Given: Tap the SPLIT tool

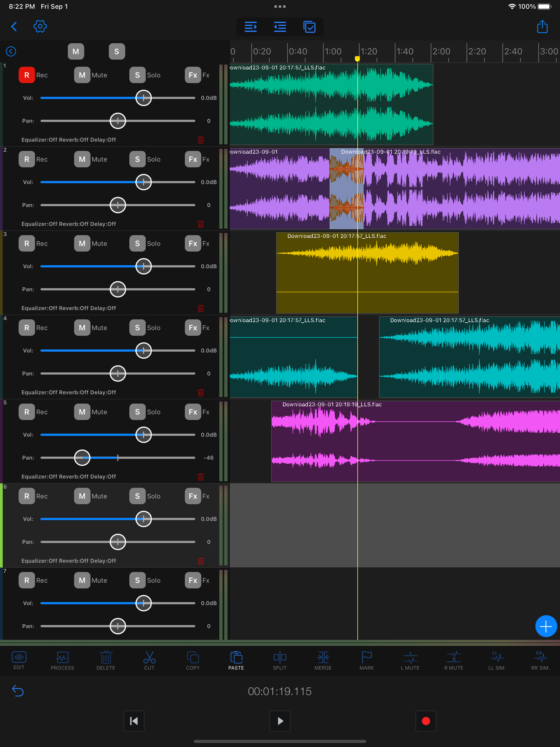Looking at the screenshot, I should 280,661.
